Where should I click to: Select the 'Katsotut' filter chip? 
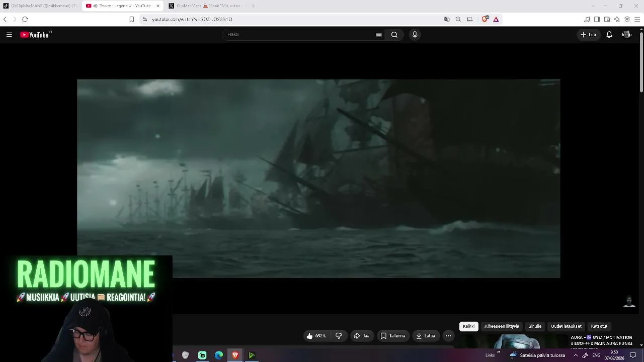(x=599, y=326)
